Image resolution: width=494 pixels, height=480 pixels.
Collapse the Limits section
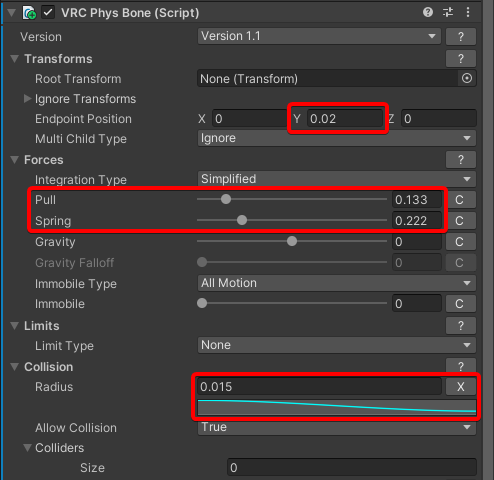14,326
